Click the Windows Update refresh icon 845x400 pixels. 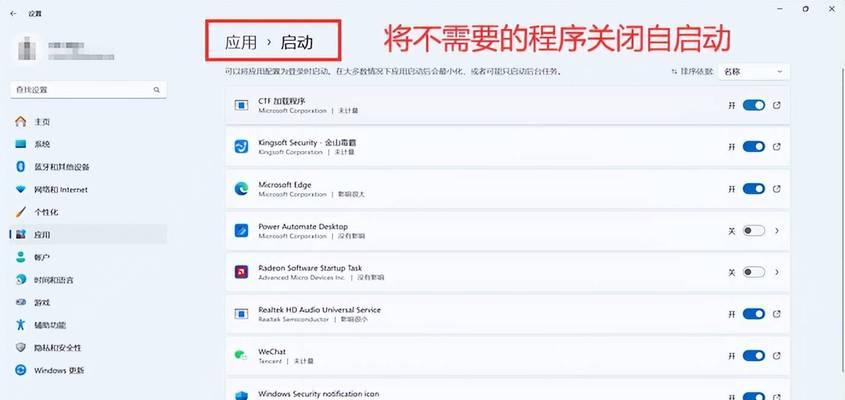point(20,370)
